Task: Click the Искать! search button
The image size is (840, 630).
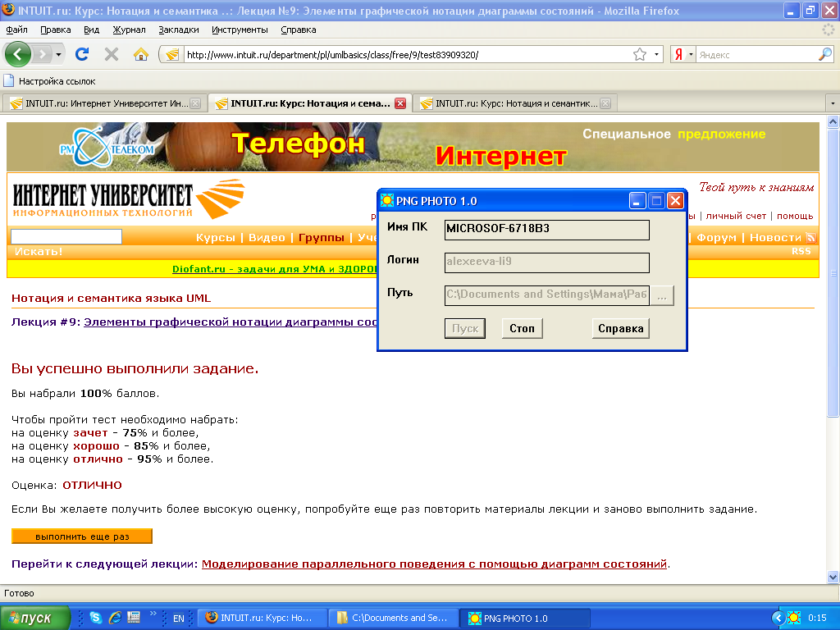Action: (39, 251)
